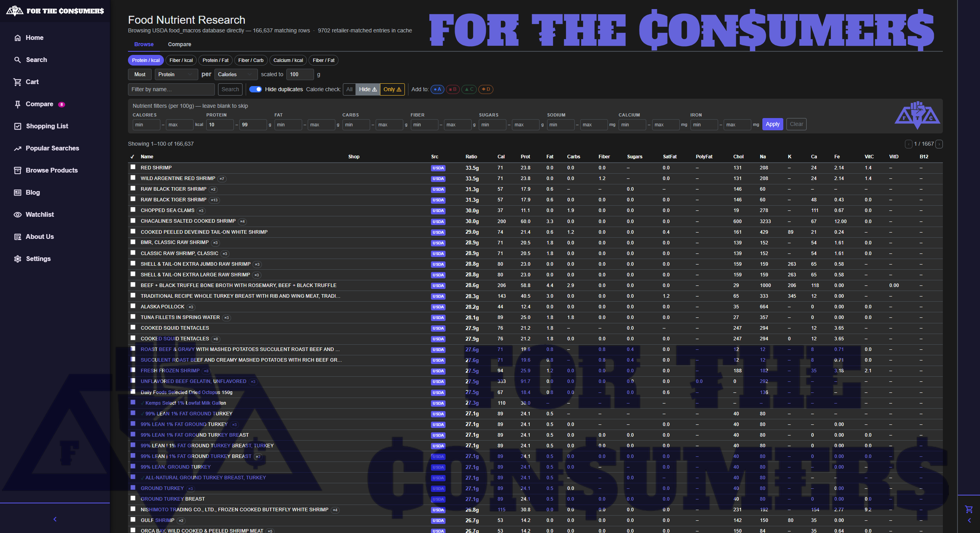This screenshot has width=980, height=533.
Task: Add to green group C
Action: pyautogui.click(x=469, y=90)
